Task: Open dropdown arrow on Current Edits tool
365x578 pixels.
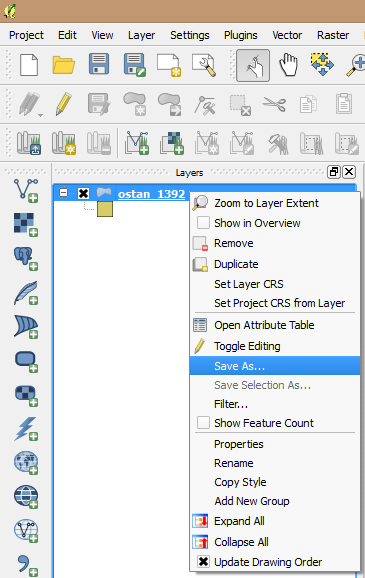Action: coord(40,115)
